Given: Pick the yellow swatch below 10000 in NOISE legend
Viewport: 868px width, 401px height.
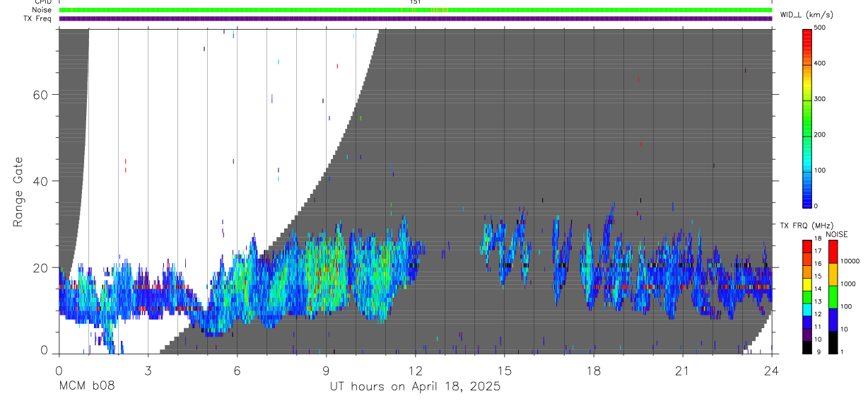Looking at the screenshot, I should [833, 274].
